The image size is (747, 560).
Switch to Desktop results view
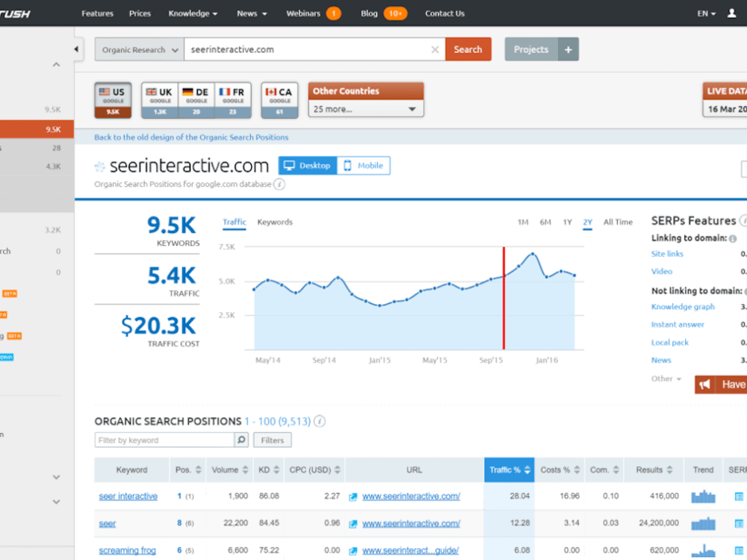pos(307,166)
